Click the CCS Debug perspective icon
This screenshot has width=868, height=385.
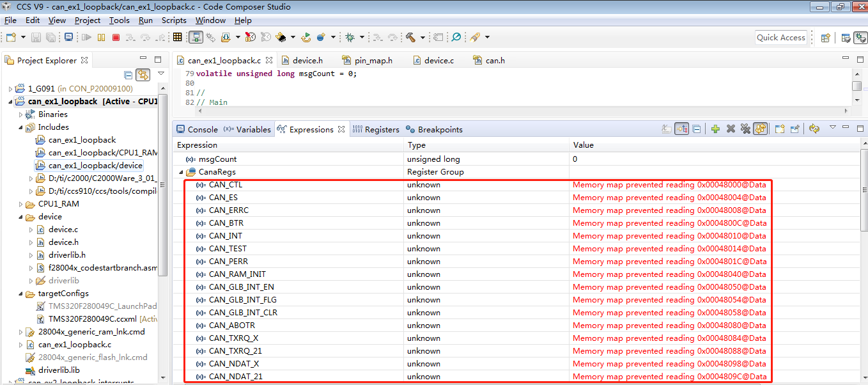860,38
